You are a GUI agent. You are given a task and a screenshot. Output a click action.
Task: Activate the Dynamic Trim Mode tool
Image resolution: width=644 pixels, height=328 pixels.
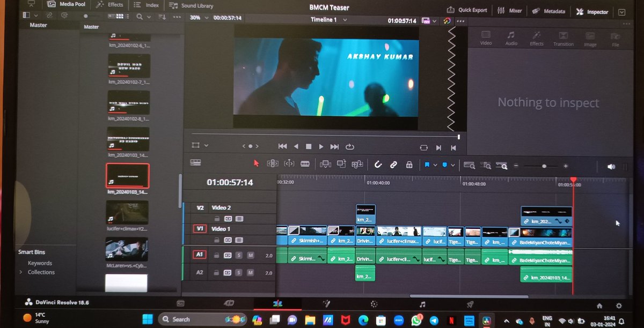pyautogui.click(x=289, y=164)
